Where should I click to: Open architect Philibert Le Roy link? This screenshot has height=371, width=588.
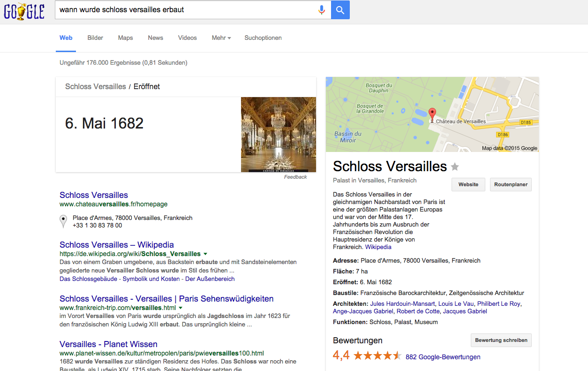499,304
